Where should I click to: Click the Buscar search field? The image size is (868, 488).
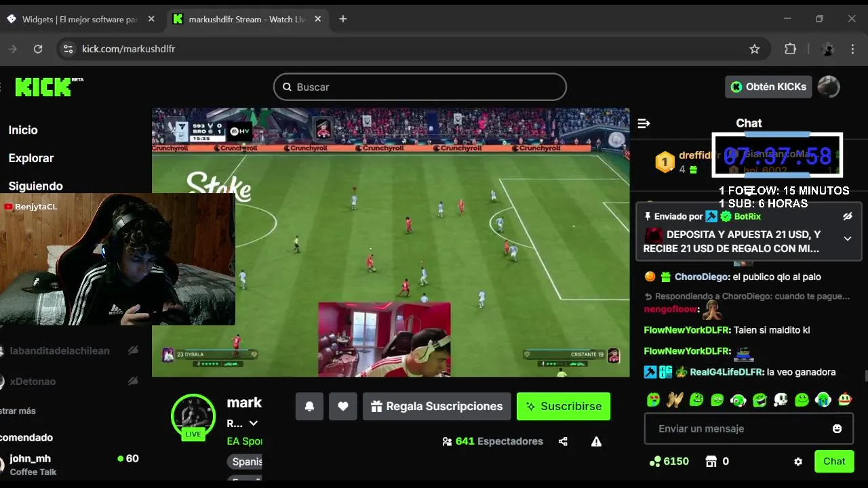pyautogui.click(x=420, y=87)
